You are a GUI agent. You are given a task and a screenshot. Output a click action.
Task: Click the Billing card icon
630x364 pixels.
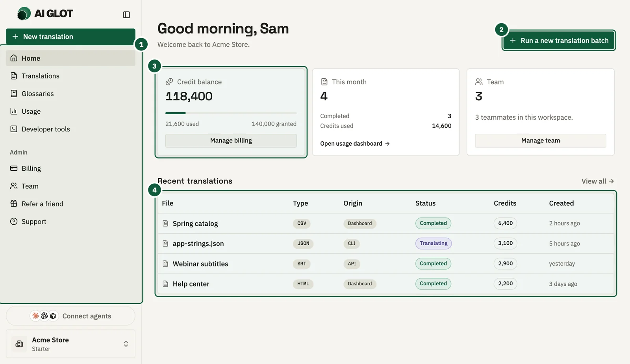pos(14,168)
